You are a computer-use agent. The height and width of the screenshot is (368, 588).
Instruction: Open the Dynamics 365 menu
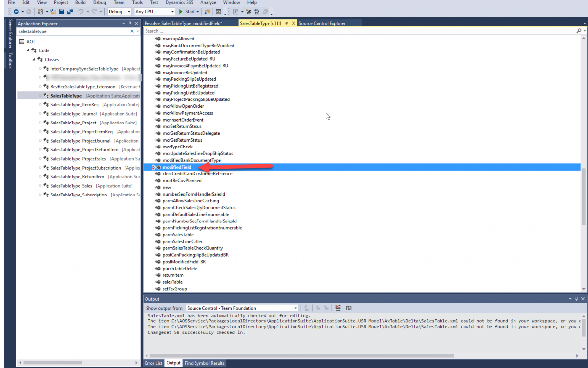pos(180,2)
